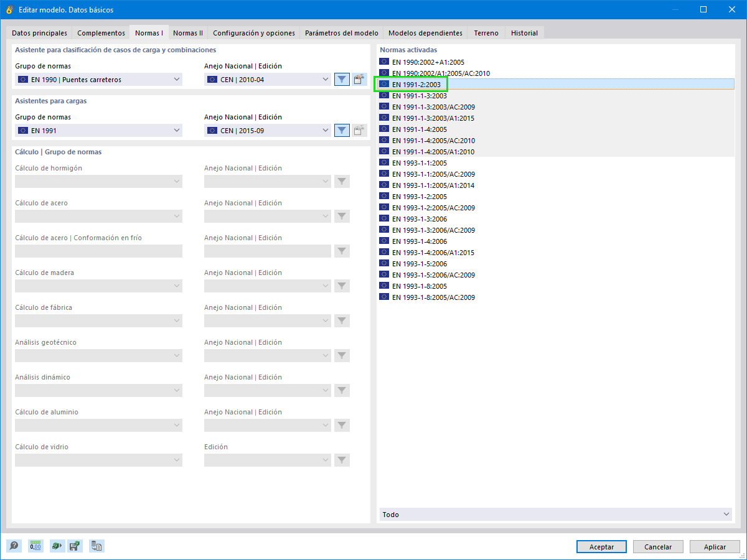The height and width of the screenshot is (560, 747).
Task: Open Anejo Nacional dropdown showing CEN | 2015-09
Action: click(x=268, y=130)
